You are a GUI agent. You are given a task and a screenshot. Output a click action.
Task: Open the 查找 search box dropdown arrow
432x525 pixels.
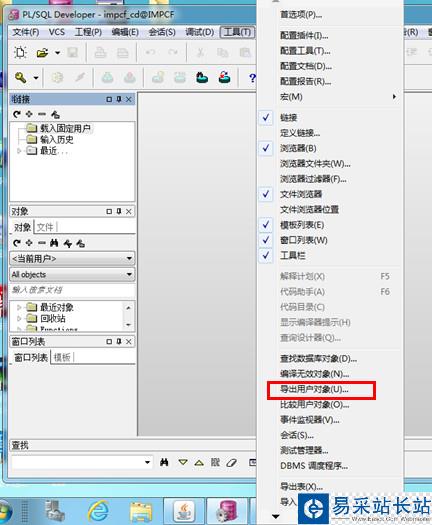point(147,463)
